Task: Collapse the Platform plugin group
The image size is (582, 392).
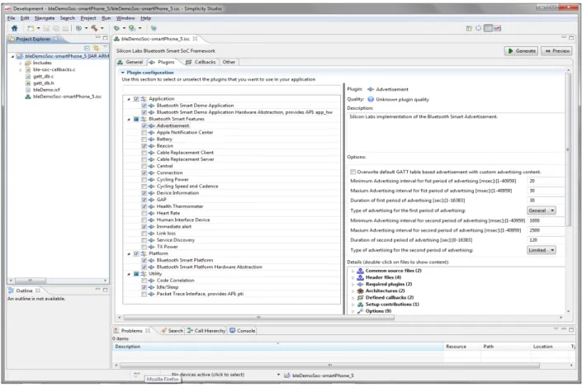Action: (129, 254)
